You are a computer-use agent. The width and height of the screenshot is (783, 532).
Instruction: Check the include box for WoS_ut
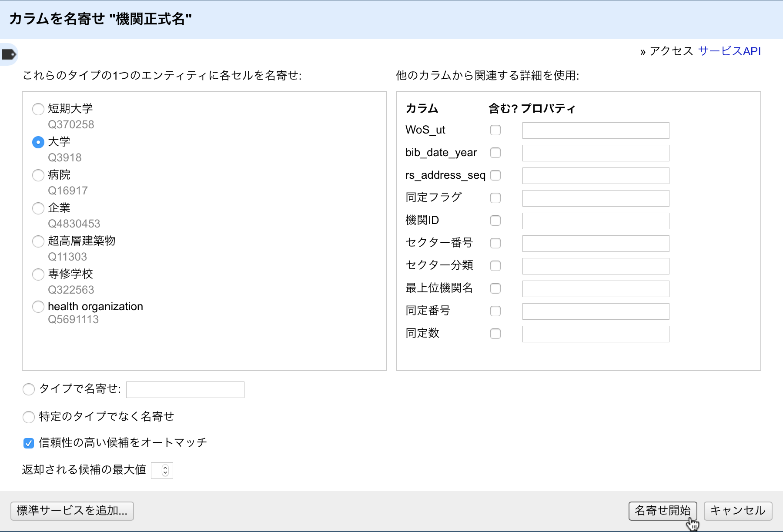pyautogui.click(x=495, y=130)
